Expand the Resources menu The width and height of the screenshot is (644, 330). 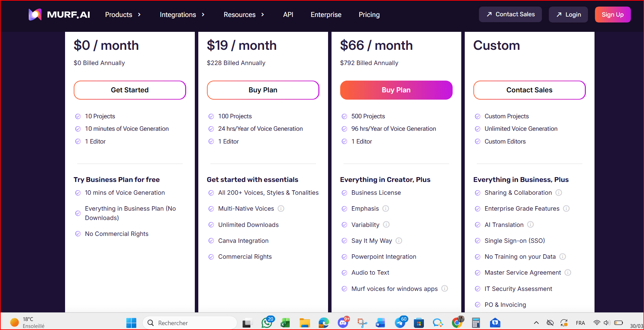coord(244,15)
